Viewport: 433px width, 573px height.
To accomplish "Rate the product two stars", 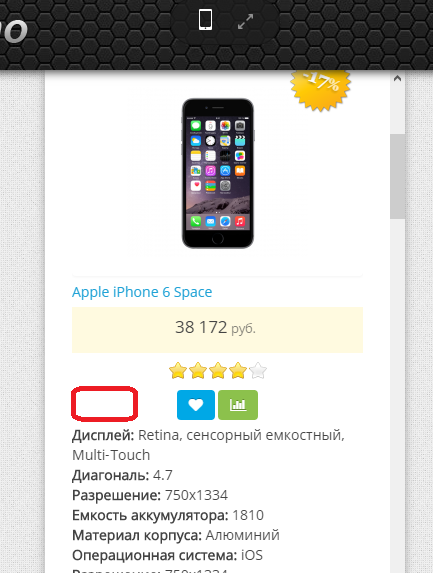I will pos(198,371).
